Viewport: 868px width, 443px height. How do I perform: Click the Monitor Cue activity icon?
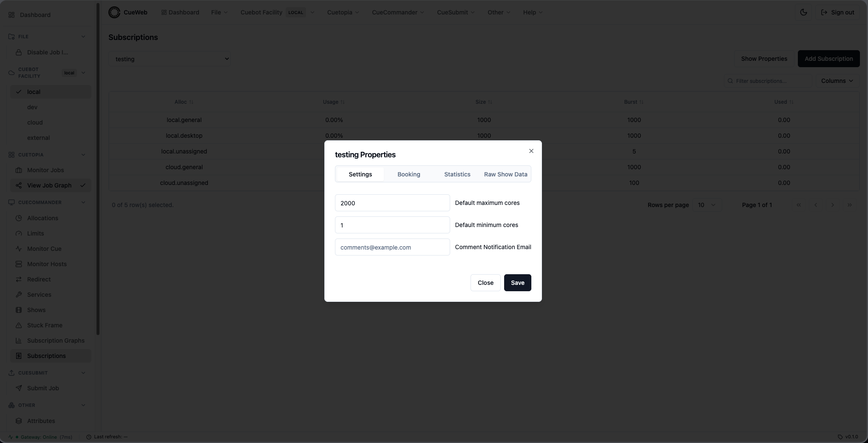click(19, 249)
